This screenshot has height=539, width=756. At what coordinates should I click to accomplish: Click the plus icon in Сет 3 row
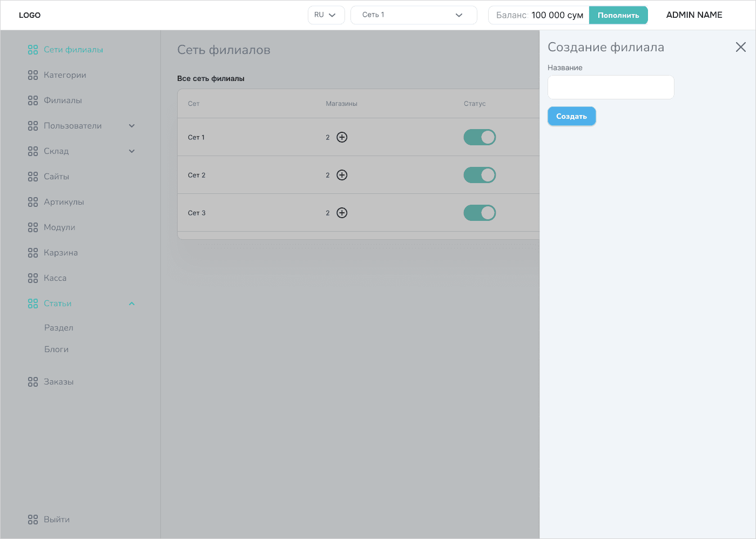342,213
